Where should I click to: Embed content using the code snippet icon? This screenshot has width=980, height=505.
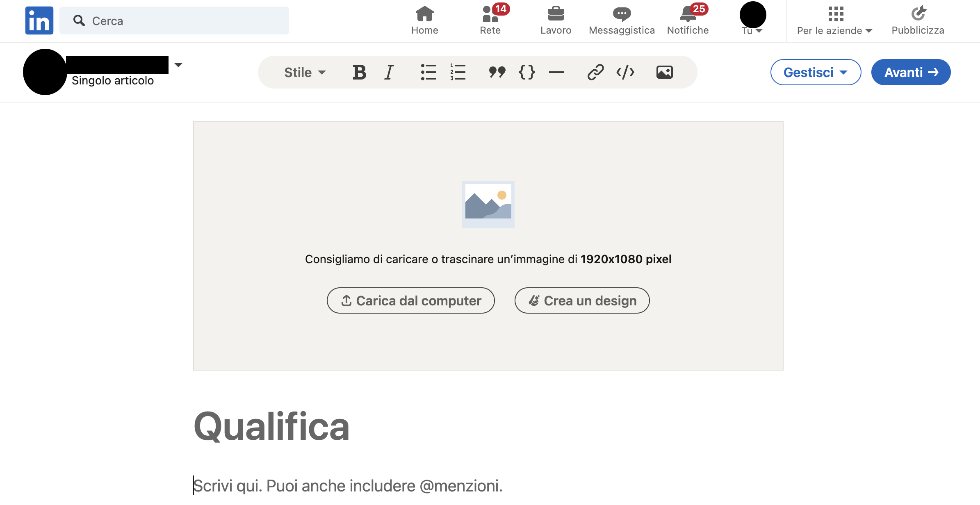click(625, 73)
